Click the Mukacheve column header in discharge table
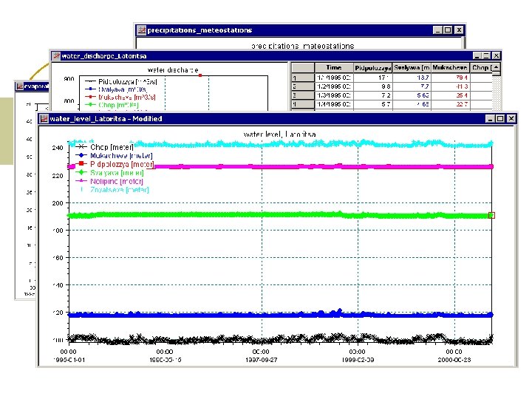The width and height of the screenshot is (532, 399). [x=450, y=67]
